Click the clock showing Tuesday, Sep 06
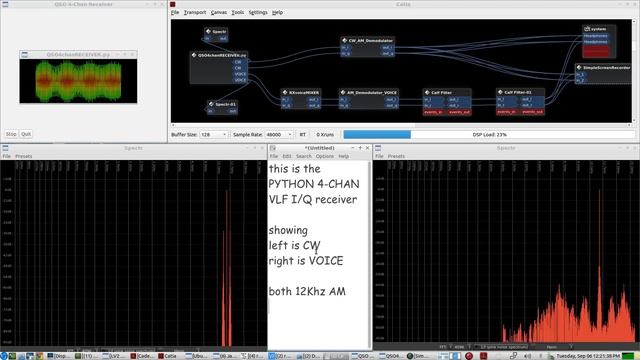640x360 pixels. coord(588,356)
